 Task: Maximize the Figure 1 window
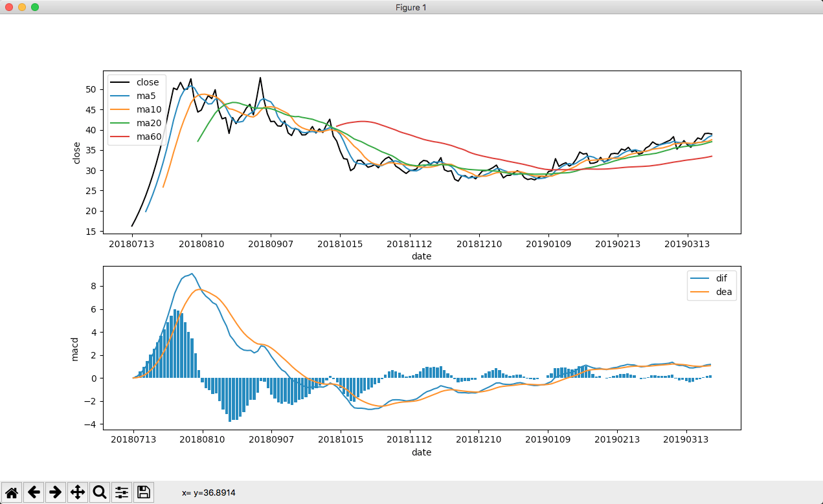point(34,7)
